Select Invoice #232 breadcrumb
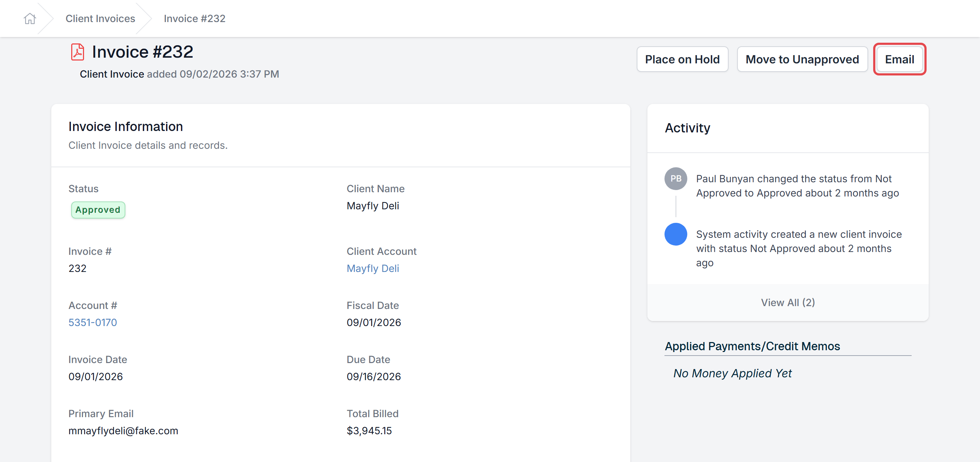This screenshot has width=980, height=462. pyautogui.click(x=194, y=18)
